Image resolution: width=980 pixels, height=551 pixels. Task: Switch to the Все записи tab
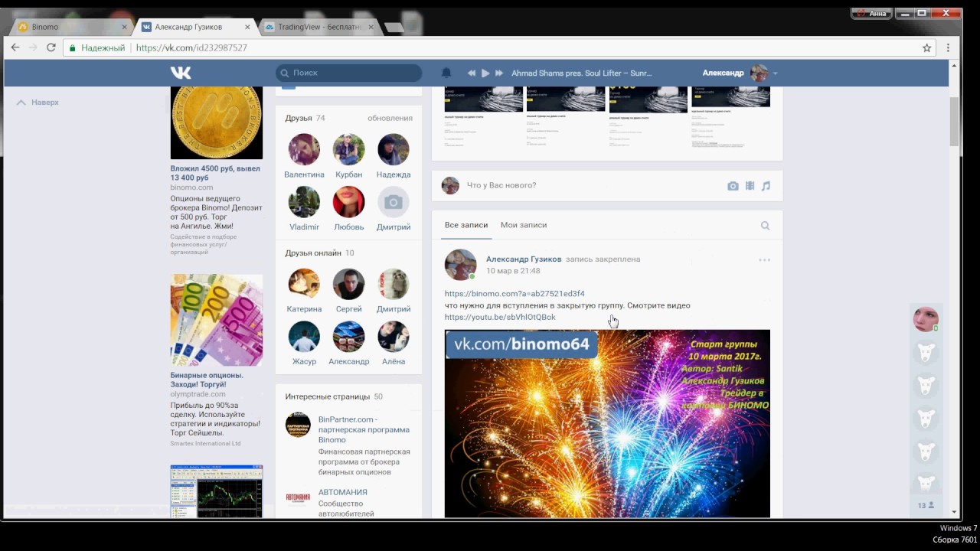click(466, 225)
